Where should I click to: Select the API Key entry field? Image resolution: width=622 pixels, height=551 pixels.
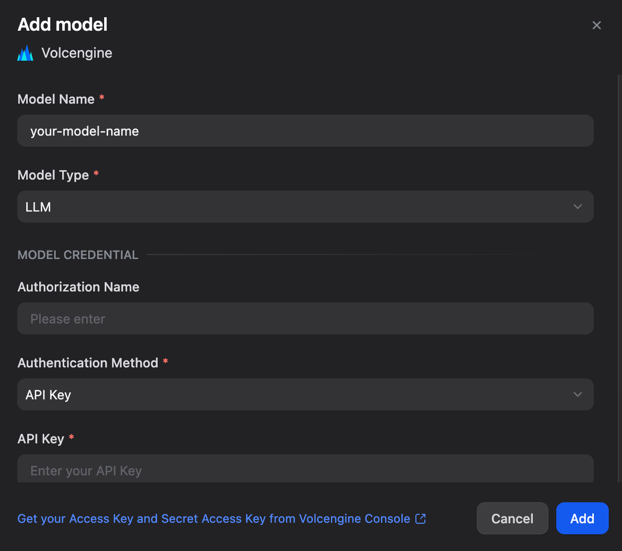(x=305, y=469)
